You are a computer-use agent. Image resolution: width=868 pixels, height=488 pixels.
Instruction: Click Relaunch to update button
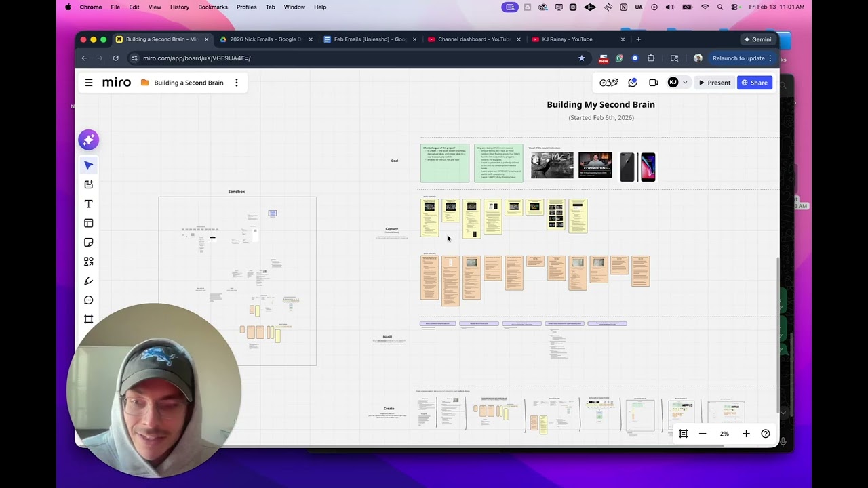coord(743,58)
